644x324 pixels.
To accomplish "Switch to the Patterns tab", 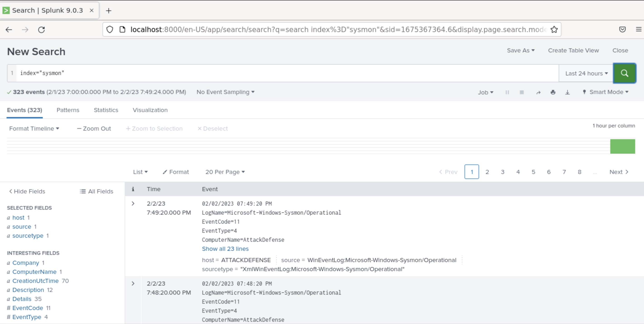I will pyautogui.click(x=68, y=110).
